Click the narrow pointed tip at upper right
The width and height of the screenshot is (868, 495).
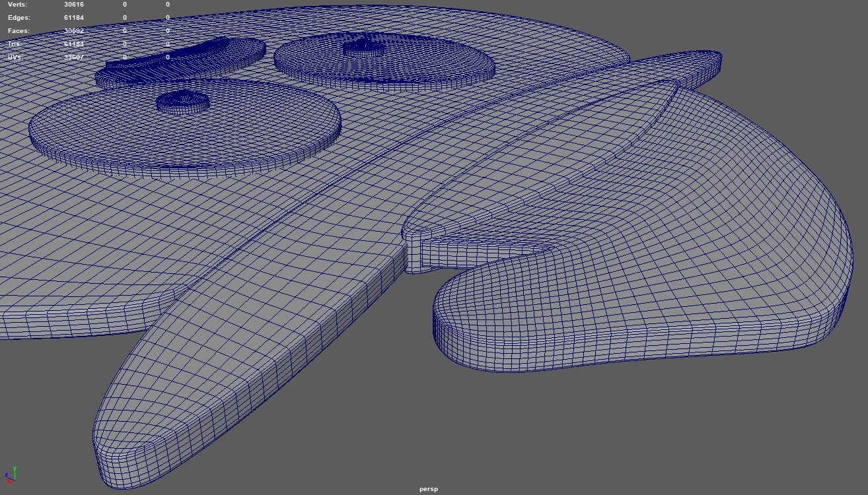click(x=707, y=61)
